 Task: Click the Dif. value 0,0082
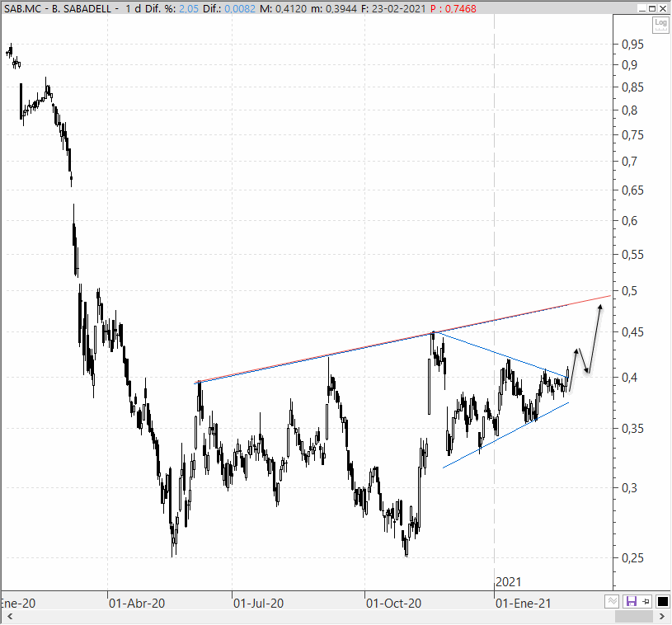tap(239, 8)
